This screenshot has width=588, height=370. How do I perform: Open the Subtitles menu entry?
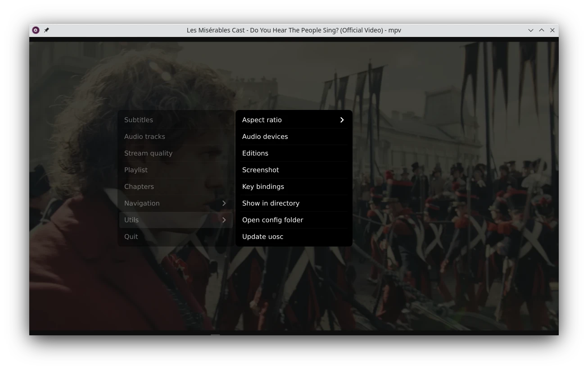click(x=139, y=120)
